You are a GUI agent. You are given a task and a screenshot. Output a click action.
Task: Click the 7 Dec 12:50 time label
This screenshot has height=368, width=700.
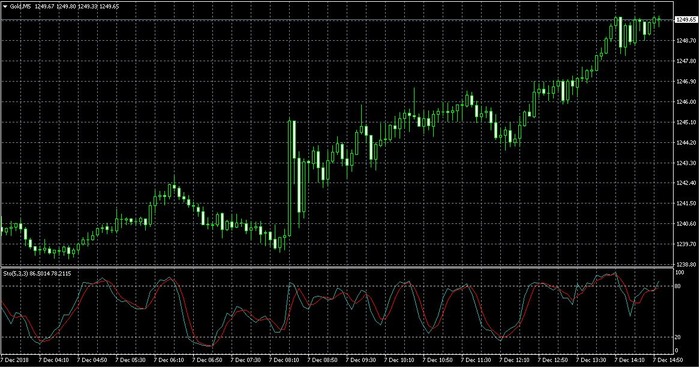pos(553,360)
